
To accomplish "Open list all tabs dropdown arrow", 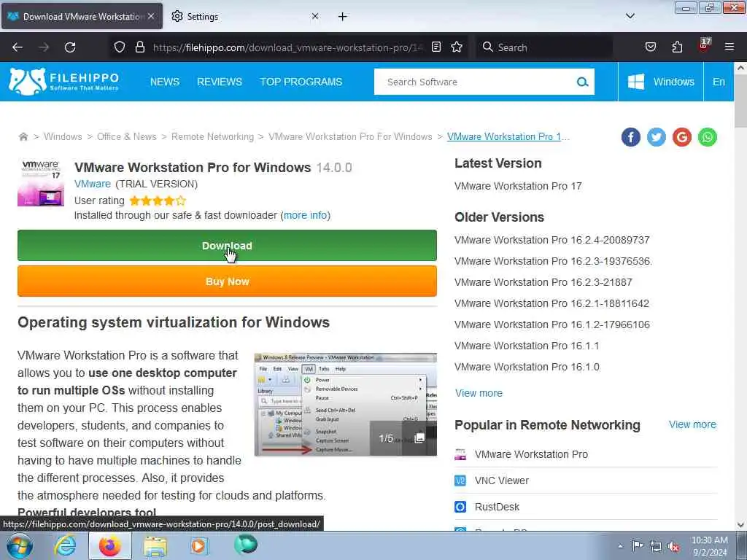I will 630,16.
